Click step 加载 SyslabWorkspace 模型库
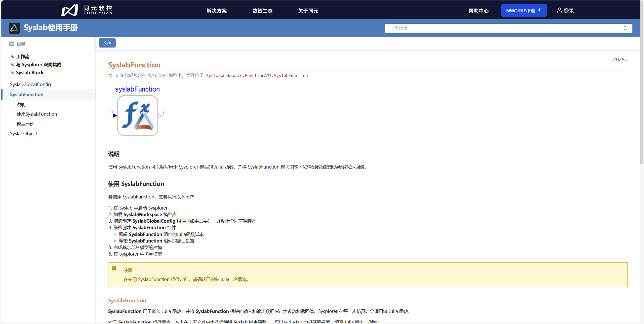644x324 pixels. (145, 215)
